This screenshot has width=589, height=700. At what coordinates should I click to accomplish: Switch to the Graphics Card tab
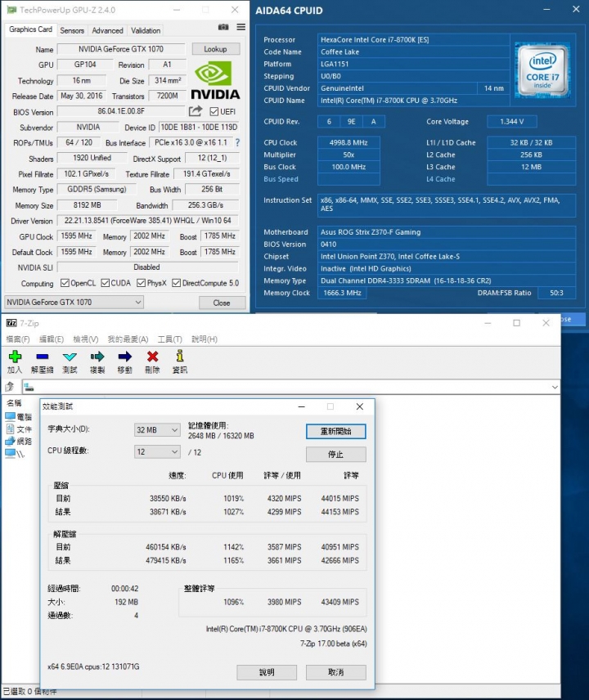click(30, 29)
